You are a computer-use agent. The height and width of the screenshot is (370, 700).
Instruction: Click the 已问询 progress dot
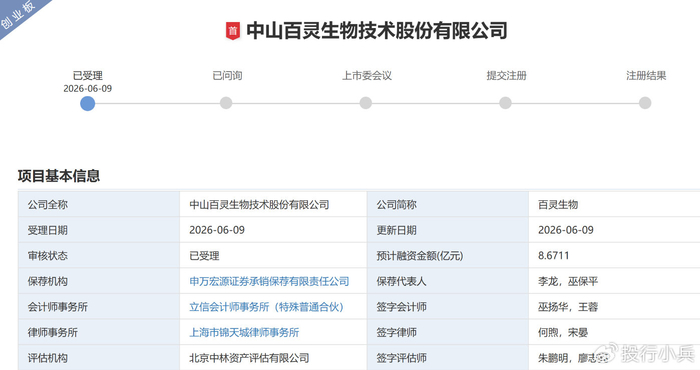click(226, 103)
